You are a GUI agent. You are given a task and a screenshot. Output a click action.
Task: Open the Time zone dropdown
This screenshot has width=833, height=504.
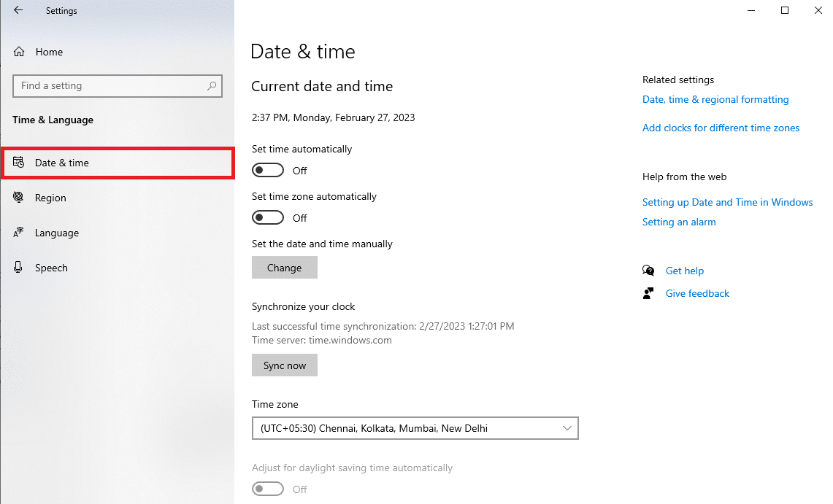[x=415, y=428]
